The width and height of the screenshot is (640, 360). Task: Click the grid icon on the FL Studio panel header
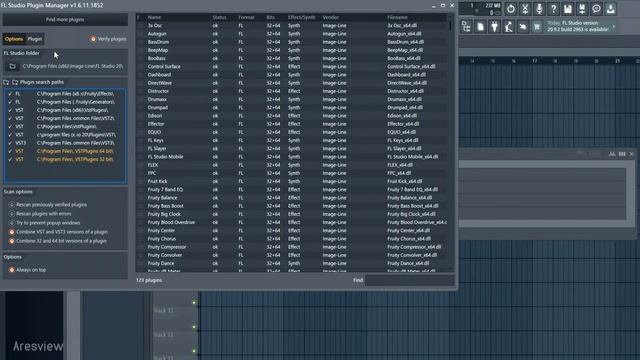pos(611,154)
